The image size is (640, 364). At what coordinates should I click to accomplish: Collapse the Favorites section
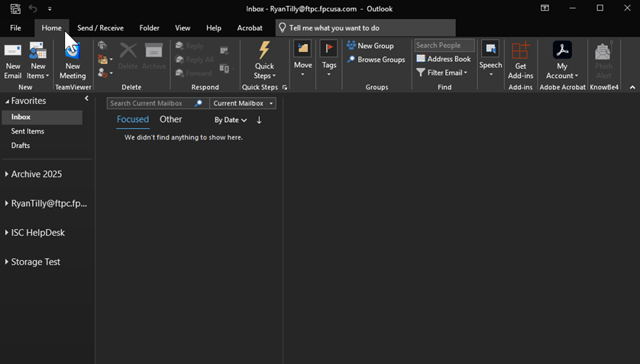7,101
